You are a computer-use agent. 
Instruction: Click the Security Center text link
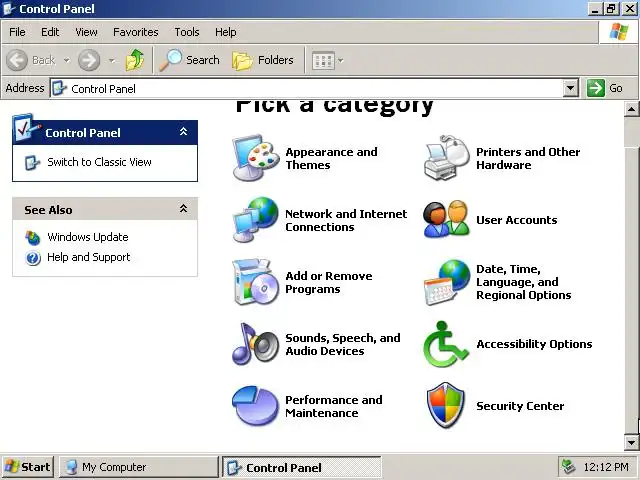520,406
